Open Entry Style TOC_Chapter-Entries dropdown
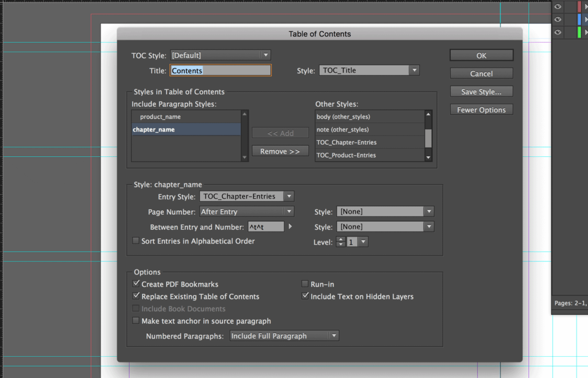 coord(247,196)
